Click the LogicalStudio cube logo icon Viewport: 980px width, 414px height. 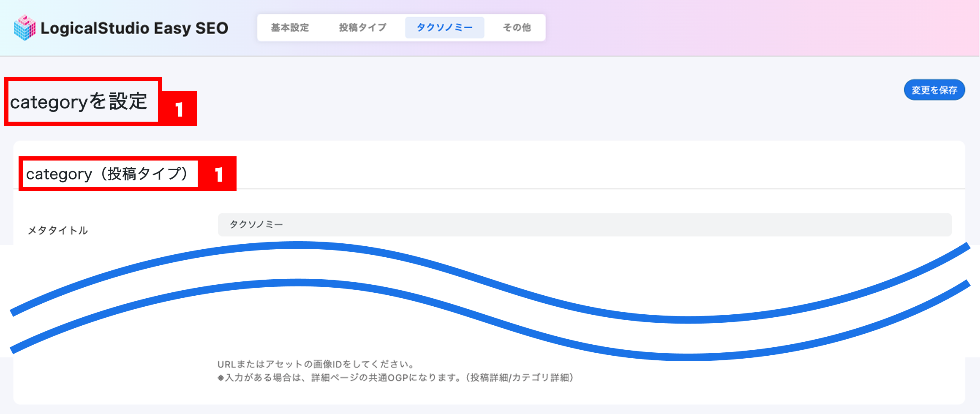pos(25,28)
